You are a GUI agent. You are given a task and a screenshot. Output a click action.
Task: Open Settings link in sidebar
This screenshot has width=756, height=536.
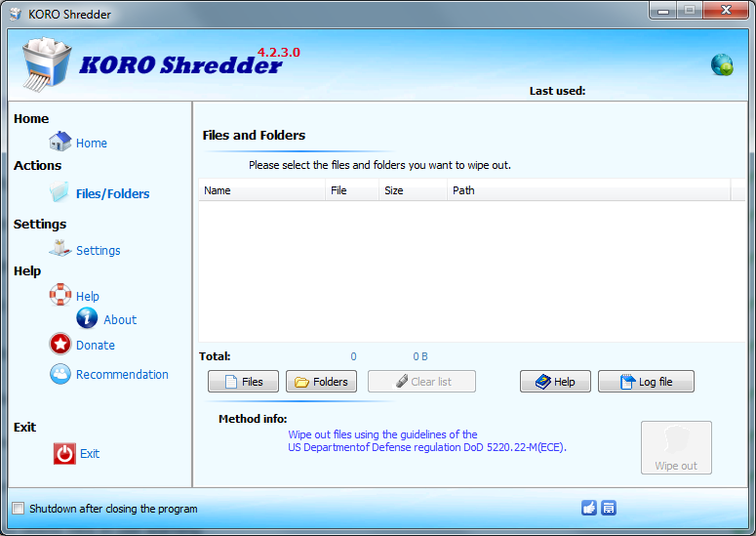(99, 250)
